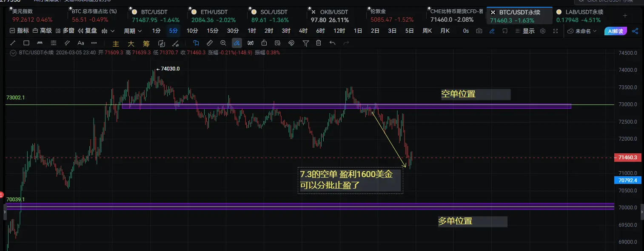Select the price range ruler drawing tool

[40, 43]
